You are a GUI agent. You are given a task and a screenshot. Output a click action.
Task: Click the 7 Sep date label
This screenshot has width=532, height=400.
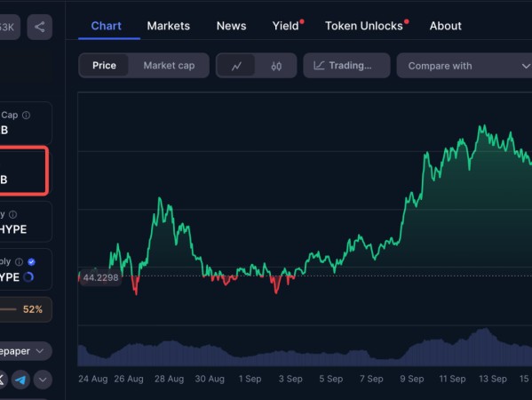pyautogui.click(x=371, y=379)
